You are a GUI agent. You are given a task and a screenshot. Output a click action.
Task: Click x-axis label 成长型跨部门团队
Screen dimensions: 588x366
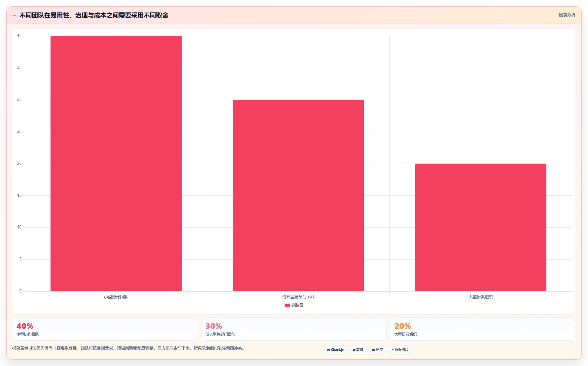point(298,297)
